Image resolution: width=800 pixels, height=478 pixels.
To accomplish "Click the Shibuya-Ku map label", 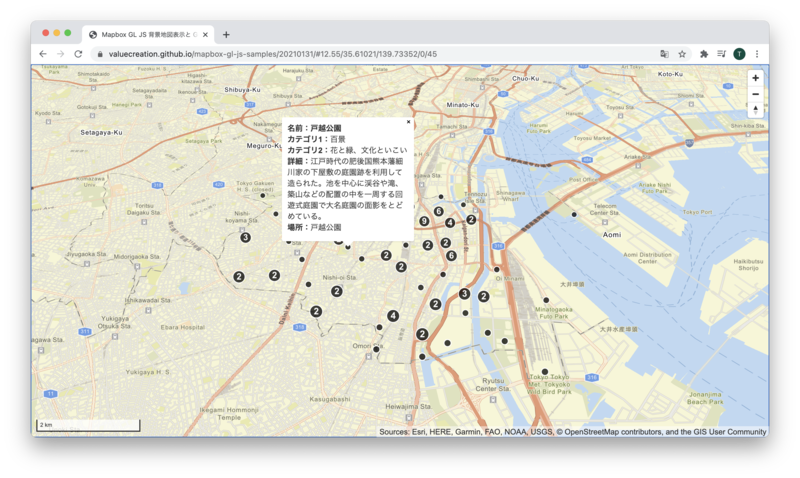I will point(242,90).
